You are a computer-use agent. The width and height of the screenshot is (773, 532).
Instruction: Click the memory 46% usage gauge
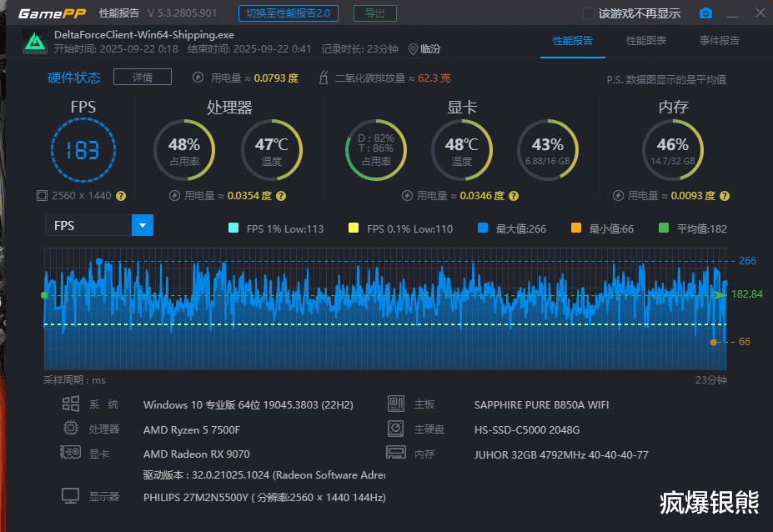pos(673,150)
